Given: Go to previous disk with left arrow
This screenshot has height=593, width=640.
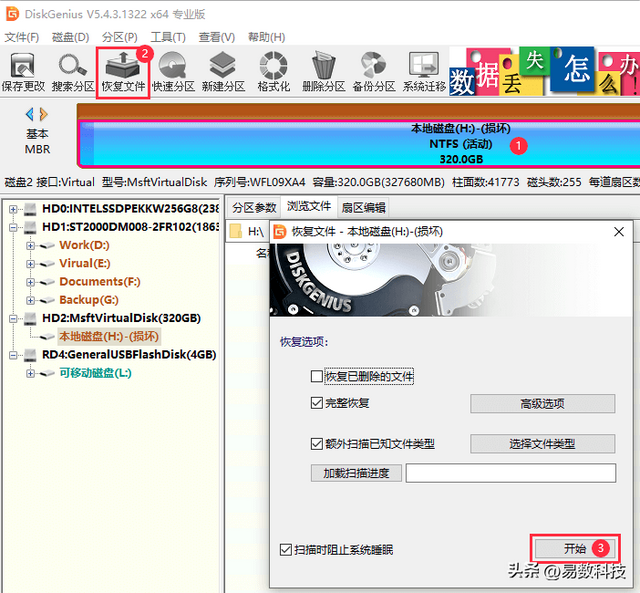Looking at the screenshot, I should (29, 114).
